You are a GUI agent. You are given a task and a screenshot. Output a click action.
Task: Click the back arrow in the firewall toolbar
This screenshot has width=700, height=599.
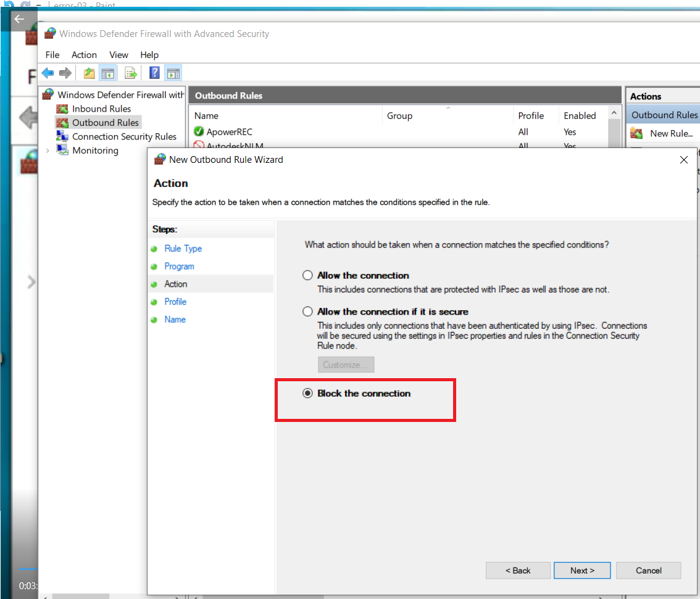[x=48, y=73]
